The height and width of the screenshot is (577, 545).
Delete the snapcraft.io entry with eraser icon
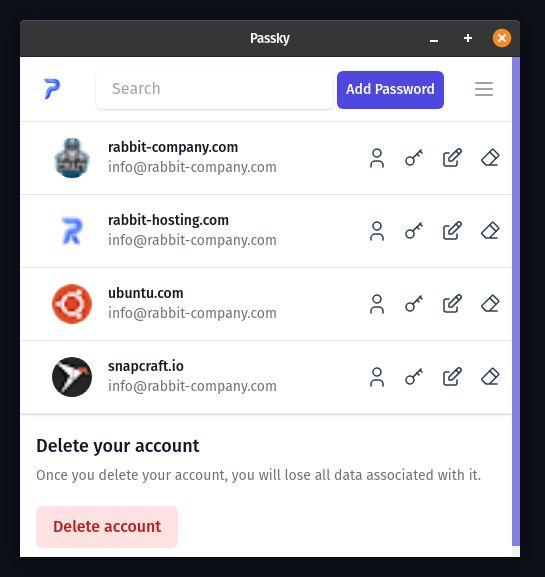tap(490, 377)
